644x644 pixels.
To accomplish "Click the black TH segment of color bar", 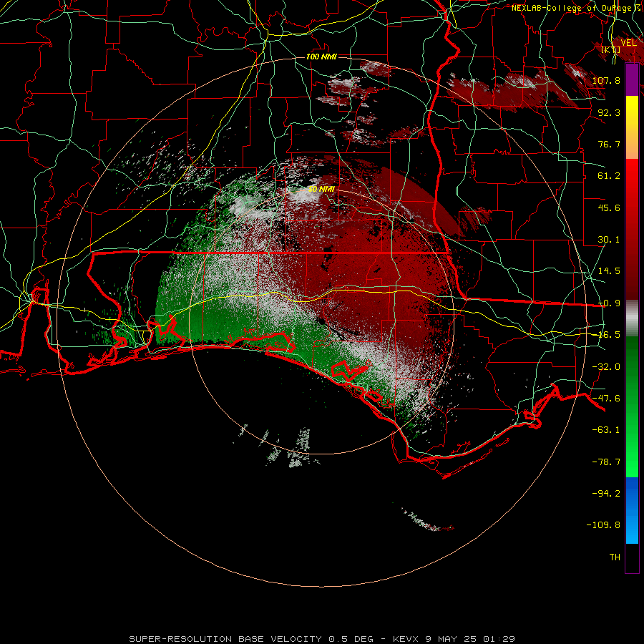I will tap(632, 558).
